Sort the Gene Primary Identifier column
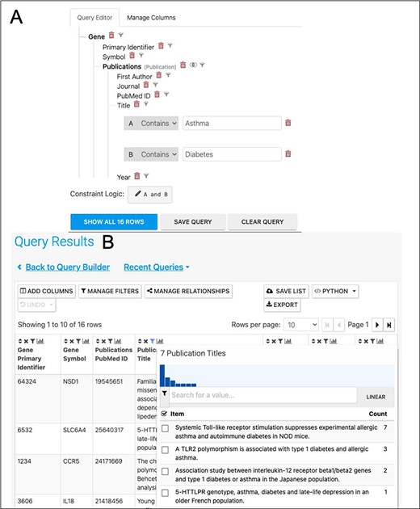The height and width of the screenshot is (509, 420). [20, 341]
